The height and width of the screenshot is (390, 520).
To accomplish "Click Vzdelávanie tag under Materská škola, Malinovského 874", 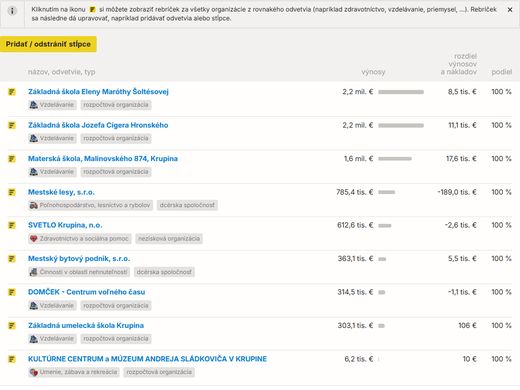I will (52, 172).
